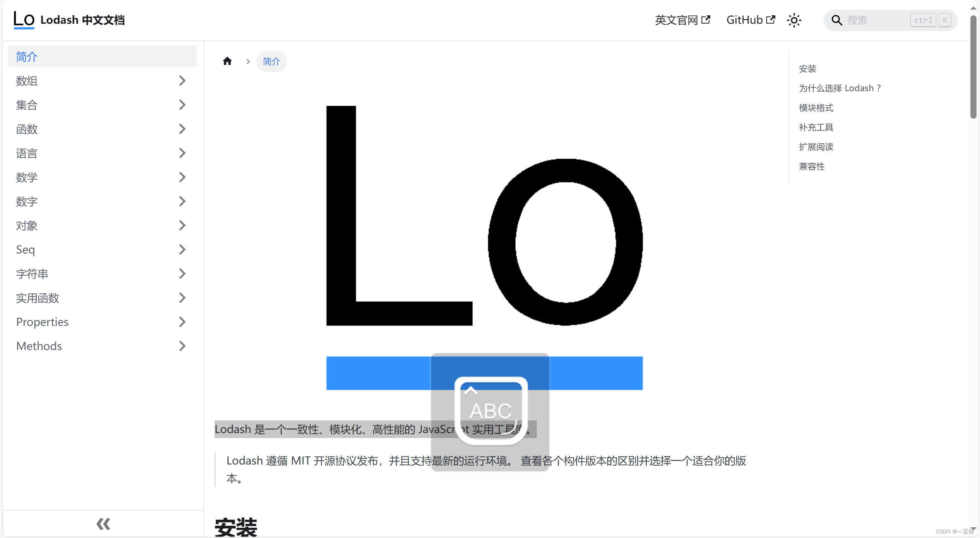This screenshot has width=980, height=538.
Task: Click the scrollbar up arrow
Action: pyautogui.click(x=973, y=8)
